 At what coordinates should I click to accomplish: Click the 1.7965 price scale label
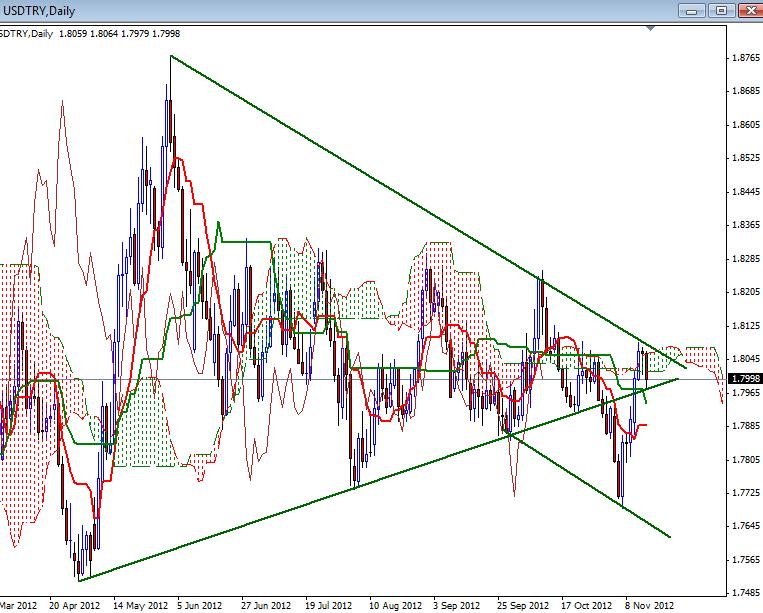(x=746, y=393)
